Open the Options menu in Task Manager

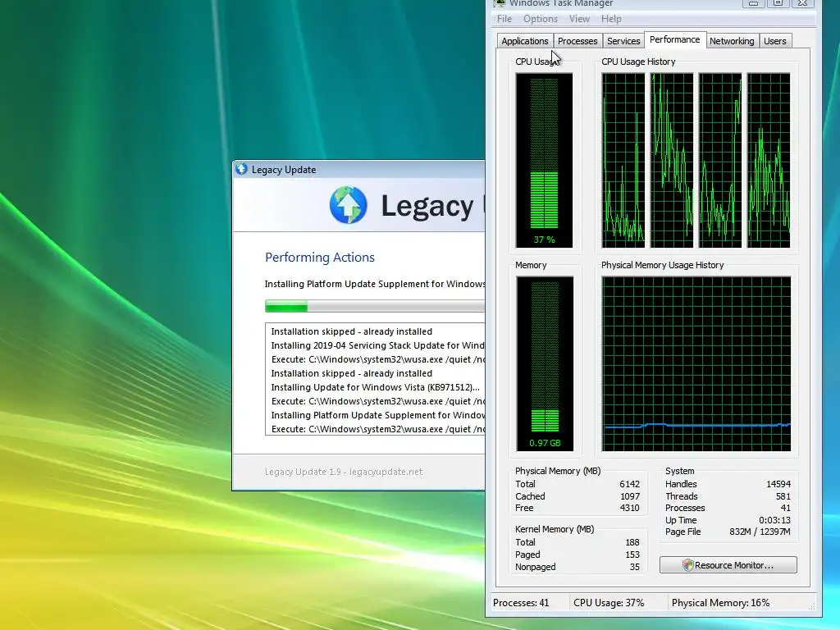tap(540, 19)
